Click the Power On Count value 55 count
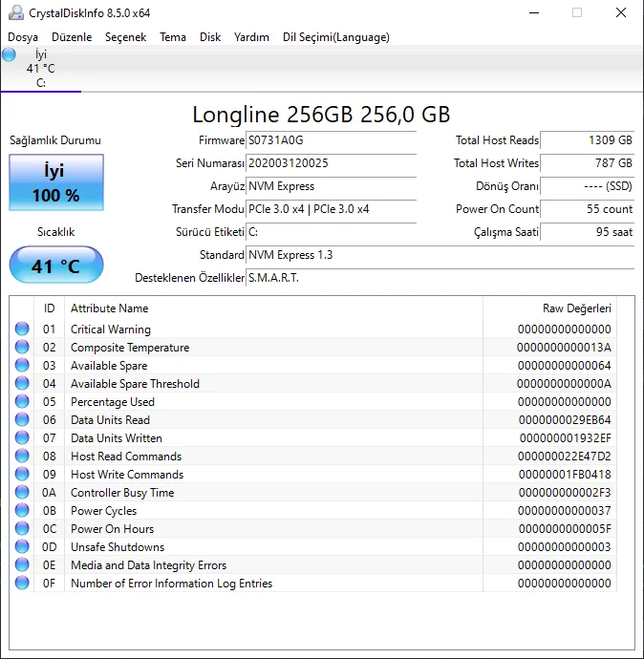This screenshot has height=659, width=644. (x=588, y=209)
